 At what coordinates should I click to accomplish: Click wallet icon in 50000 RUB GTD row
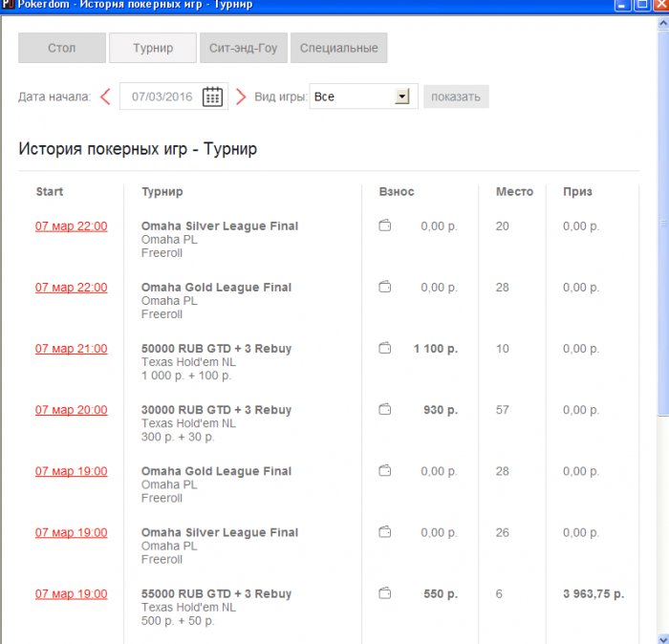tap(385, 348)
